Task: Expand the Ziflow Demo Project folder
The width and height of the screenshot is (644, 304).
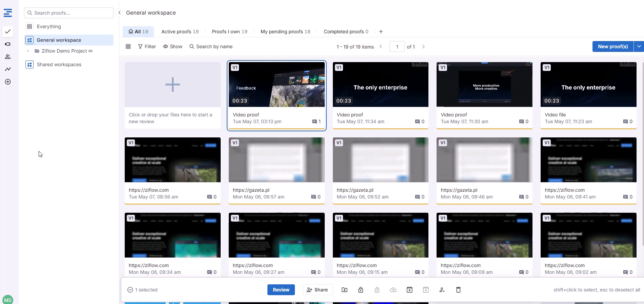Action: pyautogui.click(x=28, y=51)
